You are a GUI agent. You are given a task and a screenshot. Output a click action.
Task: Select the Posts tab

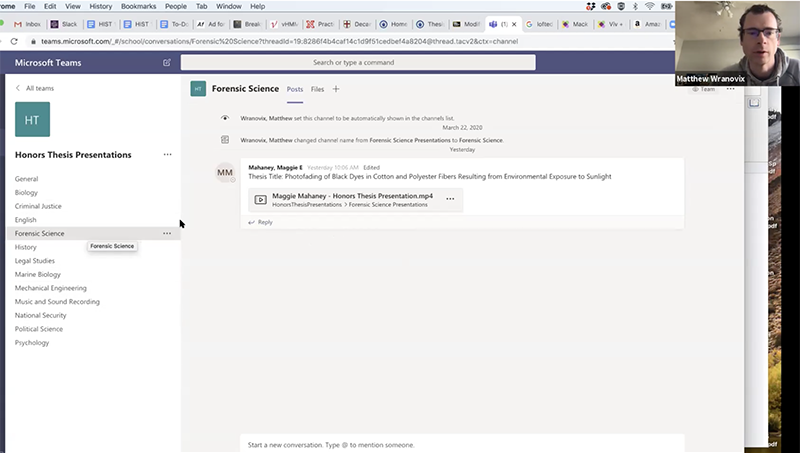tap(295, 89)
